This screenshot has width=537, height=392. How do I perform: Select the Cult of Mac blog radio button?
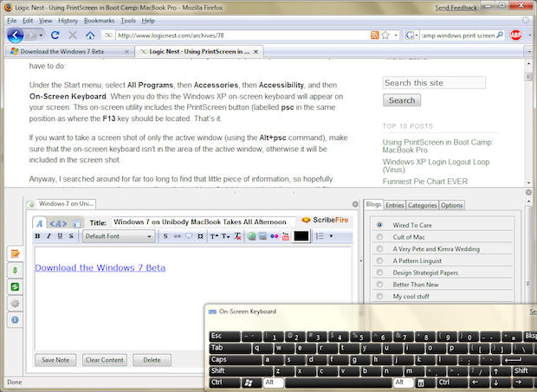[379, 236]
